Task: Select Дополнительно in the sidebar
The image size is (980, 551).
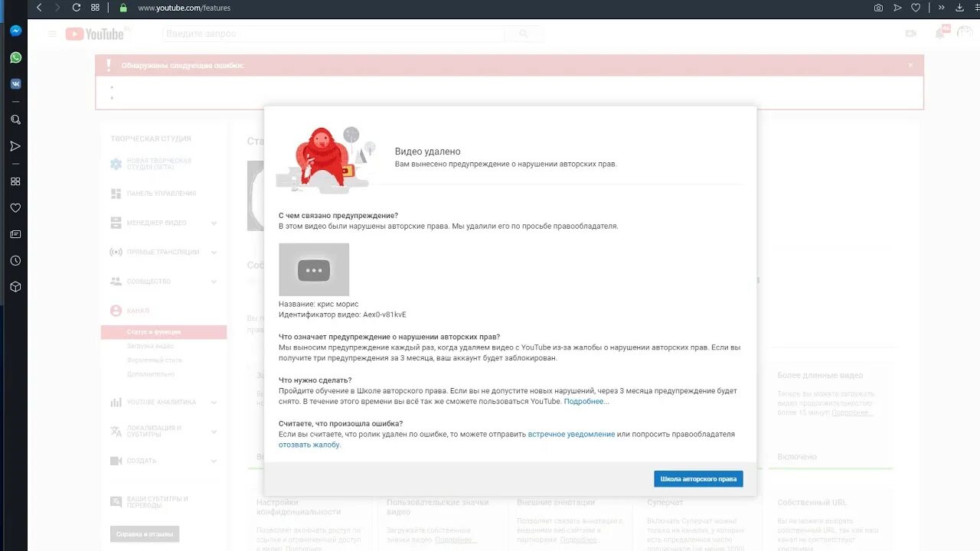Action: coord(151,374)
